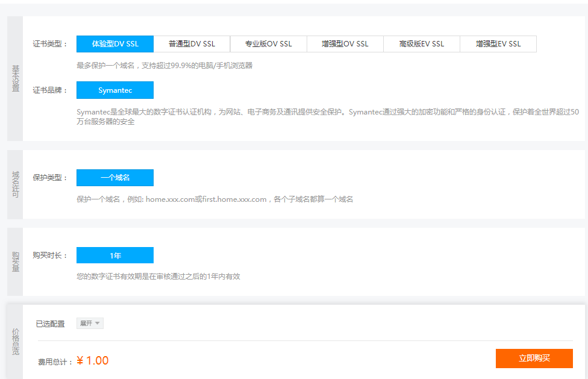Switch to 专业版OV SSL certificate type
Screen dimensions: 588x379
click(x=268, y=44)
